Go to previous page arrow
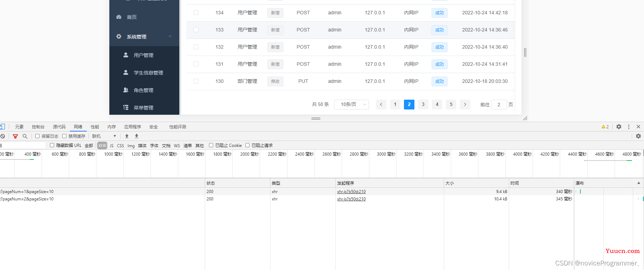Screen dimensions: 644x270 click(x=381, y=104)
